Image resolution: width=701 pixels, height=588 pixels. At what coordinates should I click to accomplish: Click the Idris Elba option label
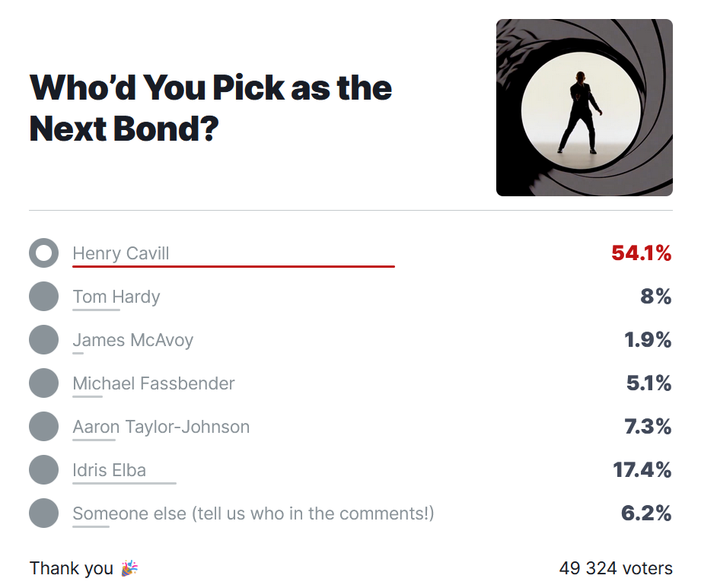[x=109, y=470]
